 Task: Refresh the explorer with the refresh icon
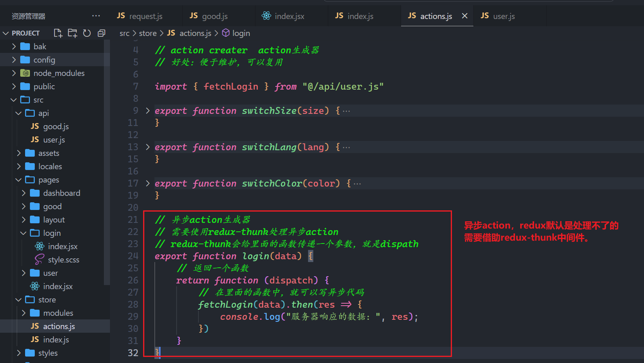[x=87, y=33]
